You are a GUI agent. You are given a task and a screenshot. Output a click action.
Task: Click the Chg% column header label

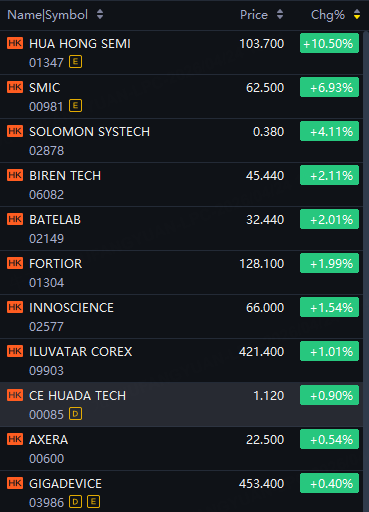click(328, 15)
